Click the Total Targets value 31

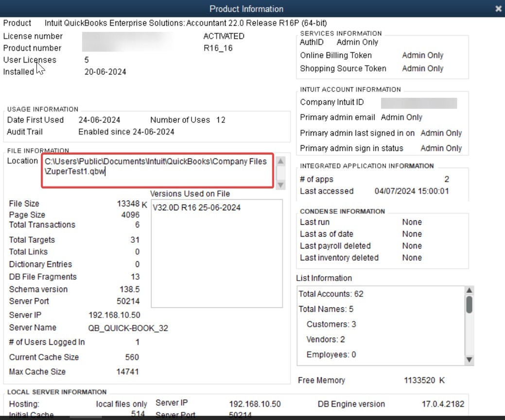tap(135, 240)
